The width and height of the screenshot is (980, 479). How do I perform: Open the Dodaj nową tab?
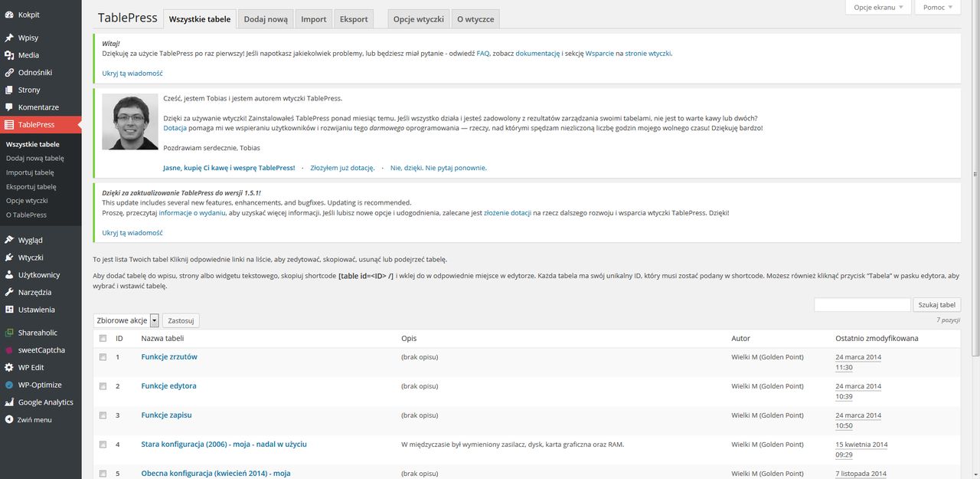pyautogui.click(x=266, y=19)
